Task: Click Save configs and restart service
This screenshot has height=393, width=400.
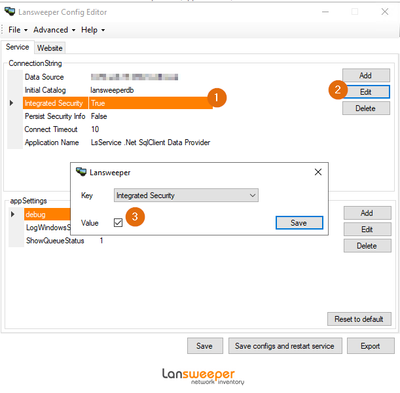Action: (x=285, y=346)
